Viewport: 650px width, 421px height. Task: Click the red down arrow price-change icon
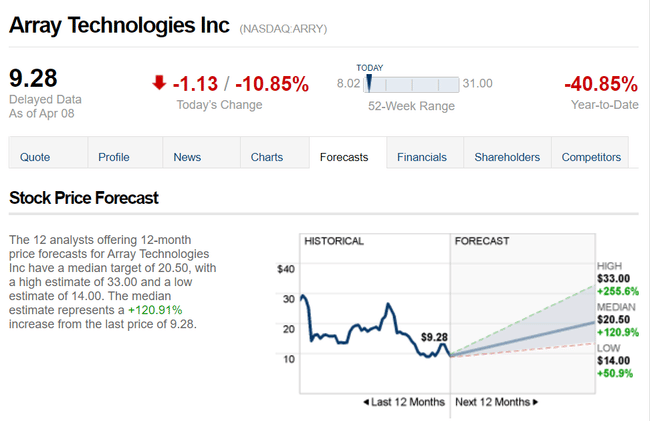pyautogui.click(x=159, y=83)
